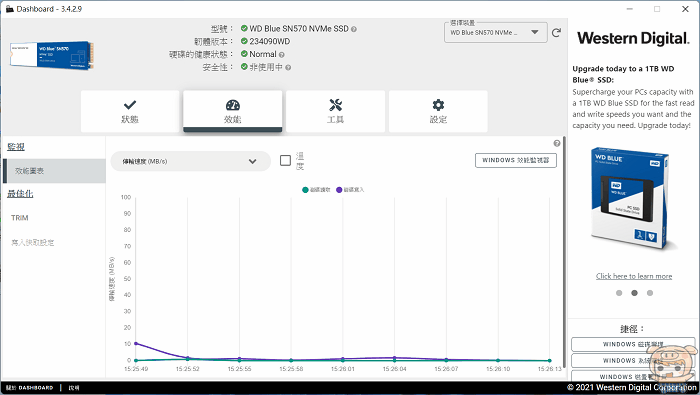Click the WD Blue SN570 drive image
Image resolution: width=700 pixels, height=395 pixels.
pos(52,55)
